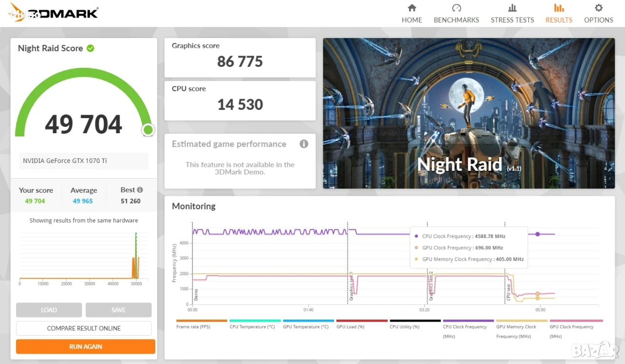Viewport: 625px width, 364px height.
Task: Click the main score 49 704
Action: [x=83, y=124]
